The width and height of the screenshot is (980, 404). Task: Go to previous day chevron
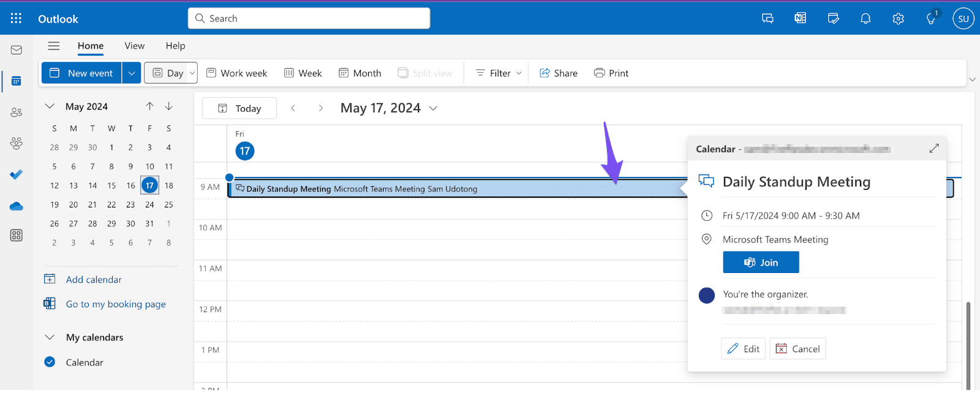point(293,108)
